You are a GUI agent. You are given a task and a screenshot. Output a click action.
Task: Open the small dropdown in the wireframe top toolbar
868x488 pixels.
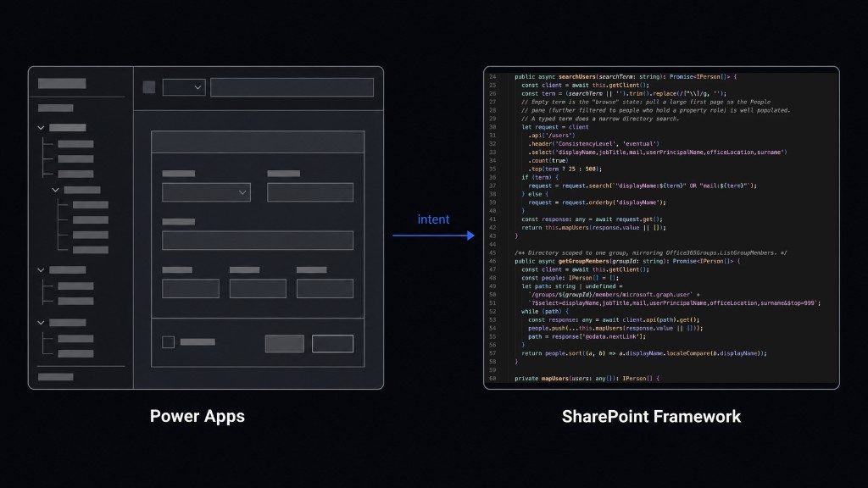coord(184,87)
